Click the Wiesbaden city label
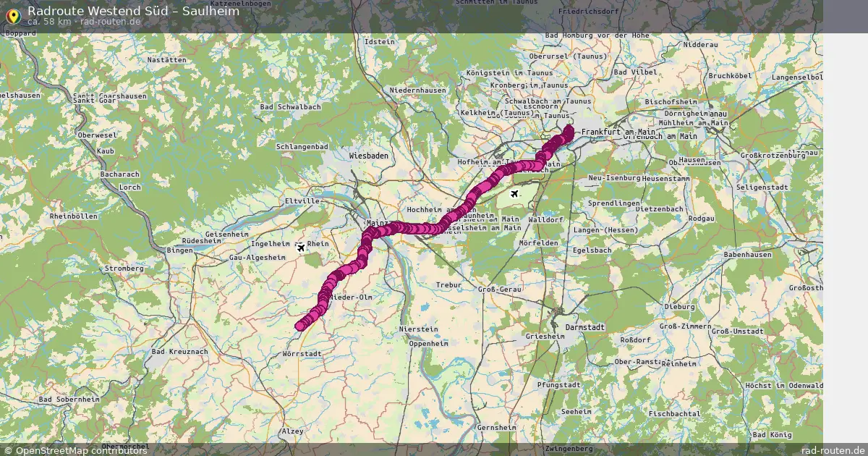The image size is (868, 456). click(x=368, y=156)
